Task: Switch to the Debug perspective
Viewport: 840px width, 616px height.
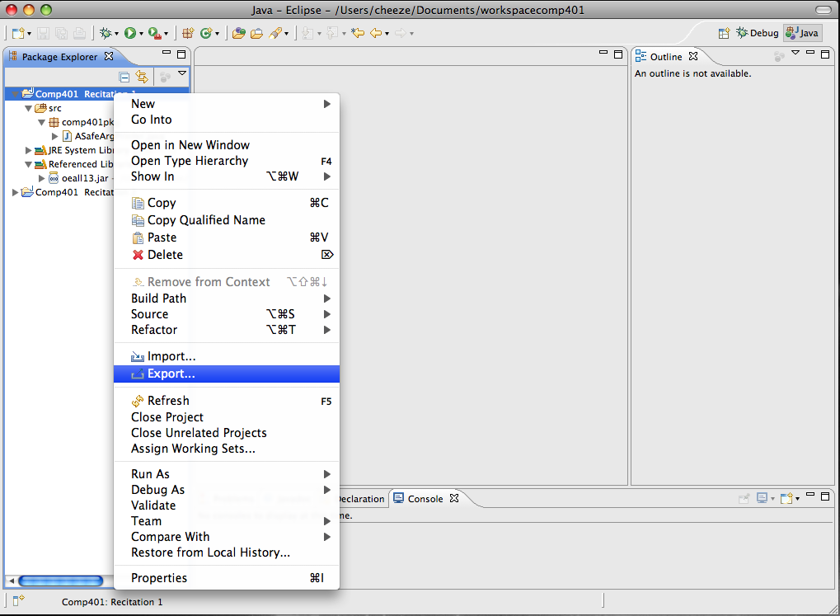Action: point(758,33)
